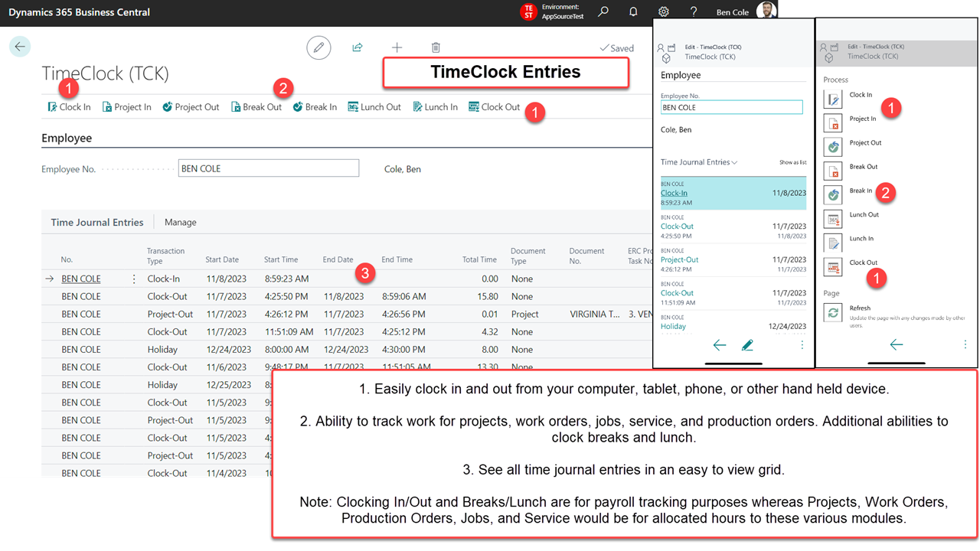The height and width of the screenshot is (551, 980).
Task: Open row options dots for first BEN COLE row
Action: [135, 279]
